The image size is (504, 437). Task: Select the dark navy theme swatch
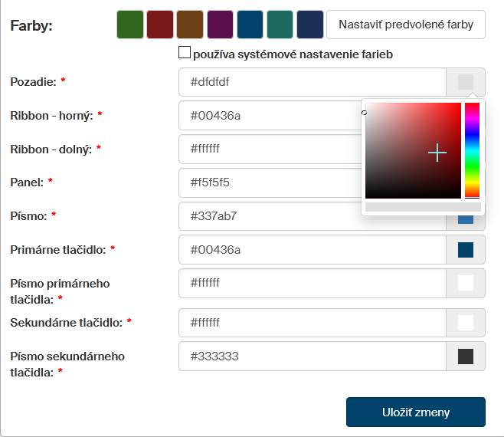point(309,25)
